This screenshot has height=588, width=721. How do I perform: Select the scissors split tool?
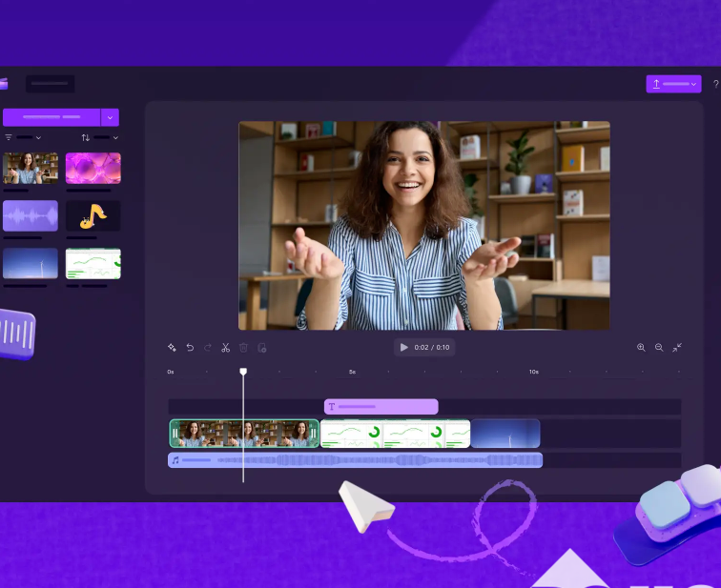(226, 348)
